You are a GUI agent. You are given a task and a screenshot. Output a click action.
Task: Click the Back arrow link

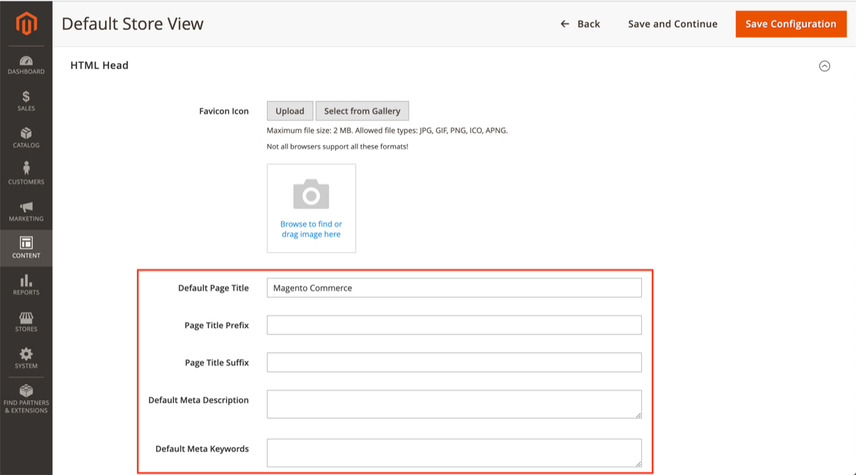pos(580,24)
